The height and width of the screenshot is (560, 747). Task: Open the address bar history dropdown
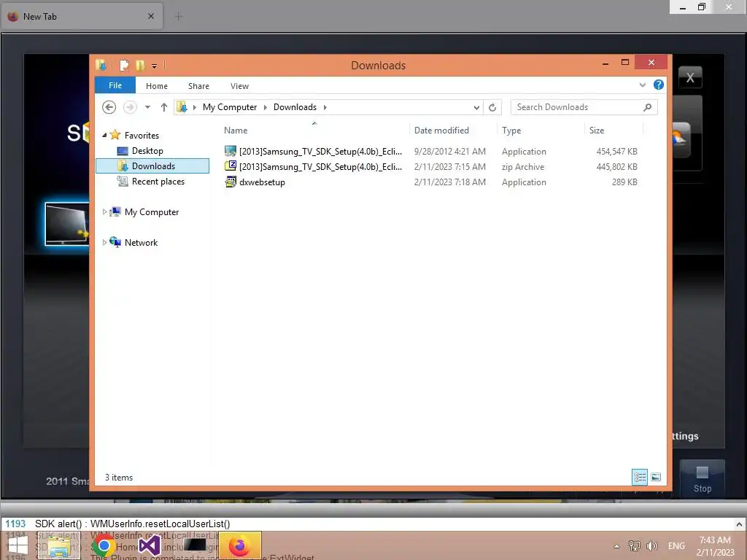(x=476, y=108)
